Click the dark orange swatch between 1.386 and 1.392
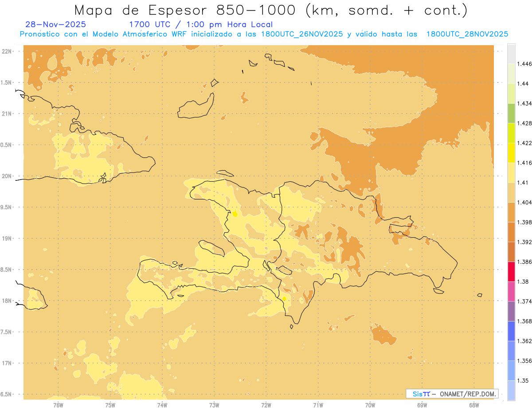The width and height of the screenshot is (532, 411). click(511, 252)
